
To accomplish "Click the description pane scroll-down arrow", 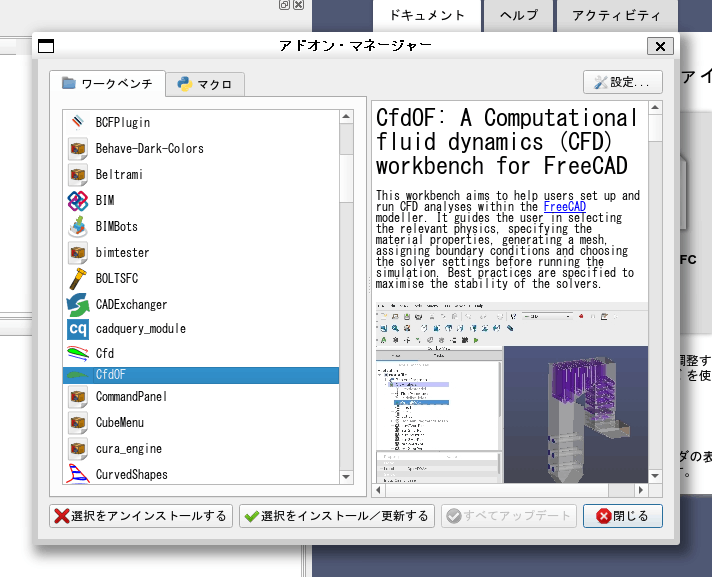I will (x=655, y=476).
